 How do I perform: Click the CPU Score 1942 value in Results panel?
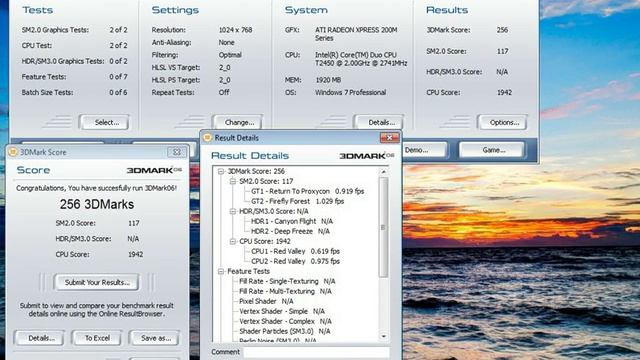tap(504, 93)
